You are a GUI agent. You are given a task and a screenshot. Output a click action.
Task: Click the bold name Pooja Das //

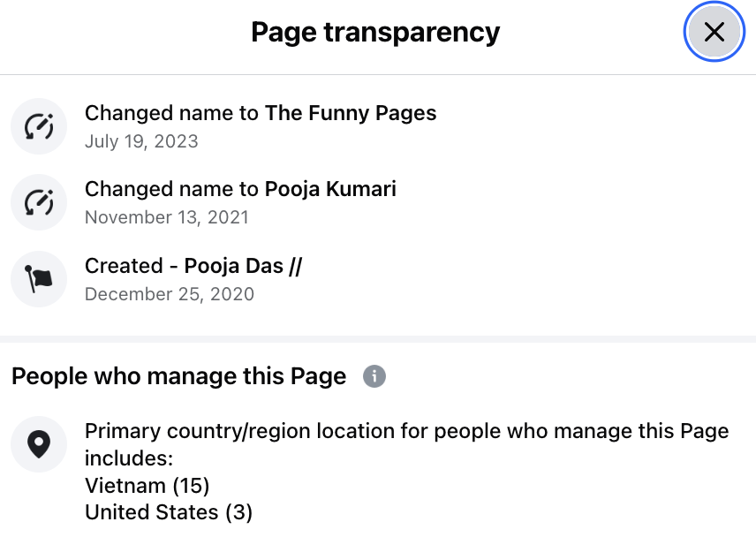243,266
